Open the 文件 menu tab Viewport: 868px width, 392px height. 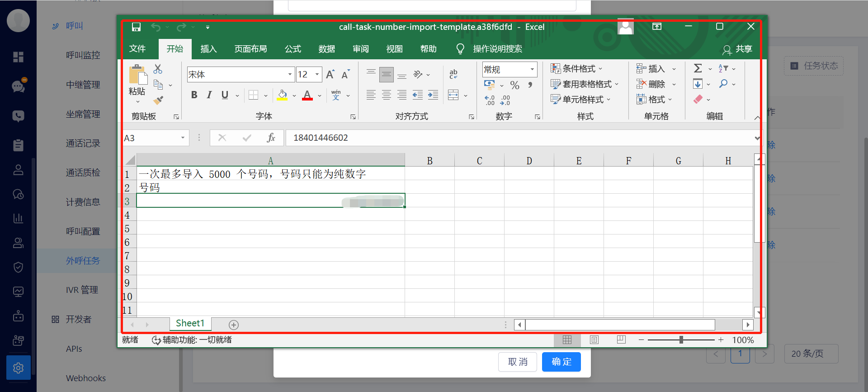pyautogui.click(x=137, y=49)
